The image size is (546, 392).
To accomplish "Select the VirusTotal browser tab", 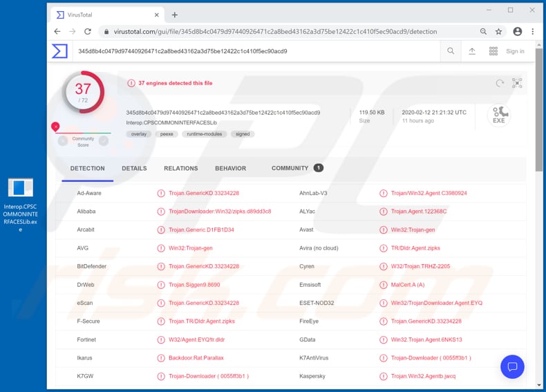I will click(x=108, y=15).
